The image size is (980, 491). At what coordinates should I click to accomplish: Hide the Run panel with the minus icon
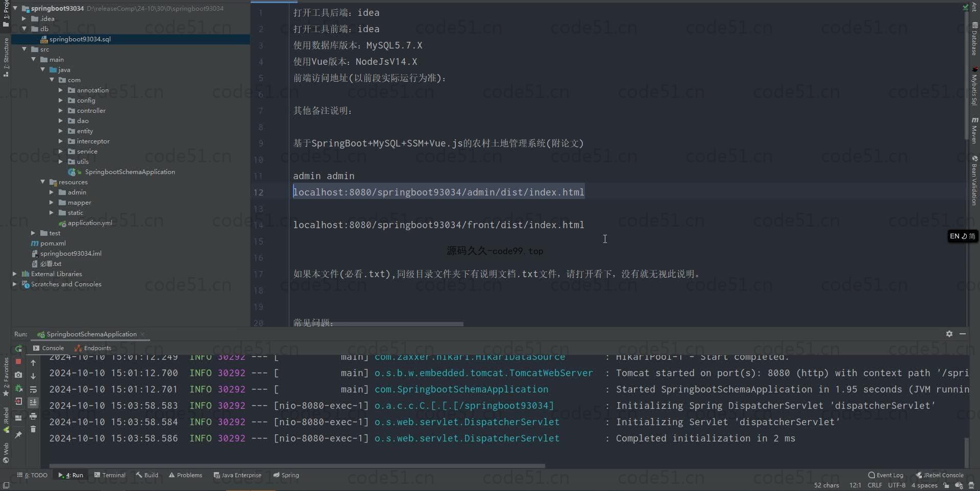click(963, 334)
